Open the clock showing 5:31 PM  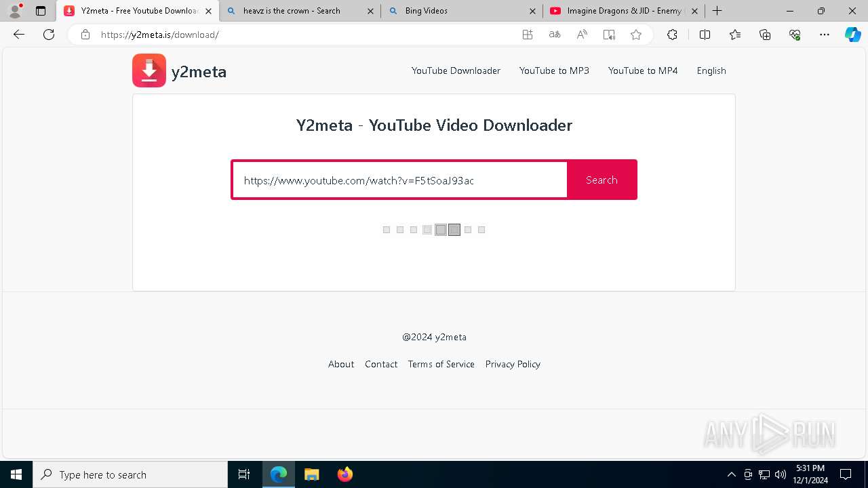(x=810, y=474)
